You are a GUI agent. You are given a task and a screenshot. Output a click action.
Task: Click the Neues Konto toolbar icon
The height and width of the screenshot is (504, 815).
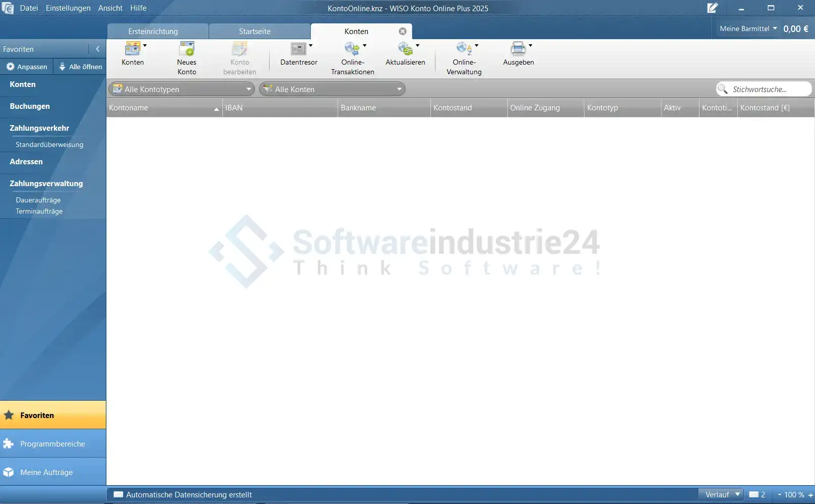(x=187, y=49)
